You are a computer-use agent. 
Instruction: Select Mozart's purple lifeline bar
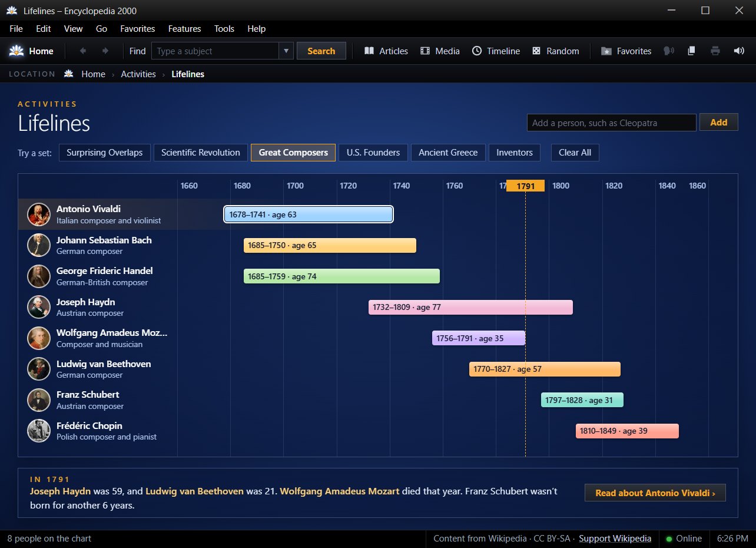(479, 338)
